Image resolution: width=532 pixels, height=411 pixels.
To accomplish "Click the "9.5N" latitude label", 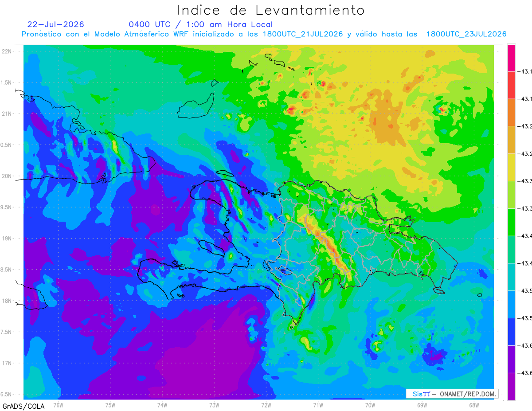I will pyautogui.click(x=7, y=207).
